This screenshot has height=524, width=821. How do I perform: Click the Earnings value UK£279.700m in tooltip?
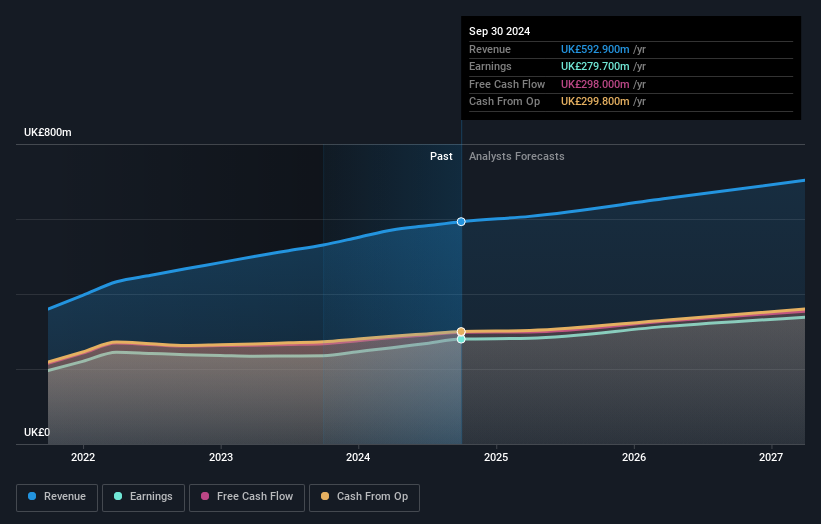point(595,66)
